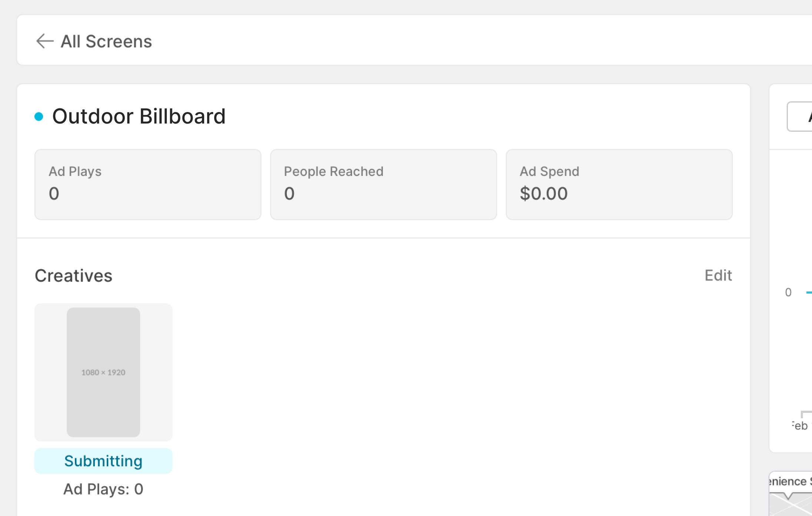
Task: Click Edit next to Creatives
Action: coord(718,276)
